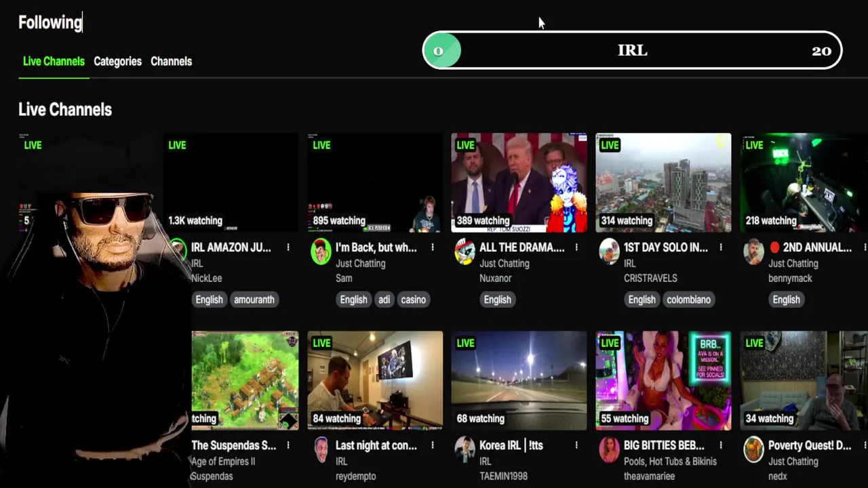Open the 68 watching night road thumbnail
Viewport: 868px width, 488px height.
(x=519, y=380)
